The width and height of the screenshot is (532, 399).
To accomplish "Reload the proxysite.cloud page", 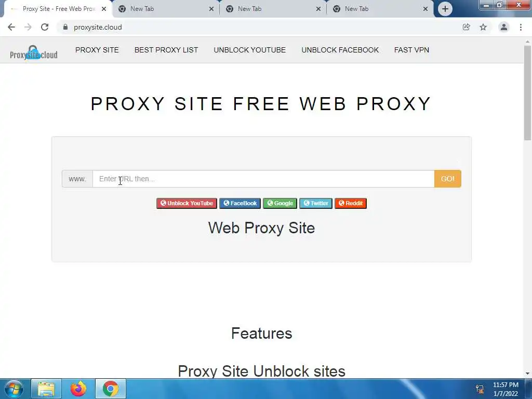I will coord(45,27).
